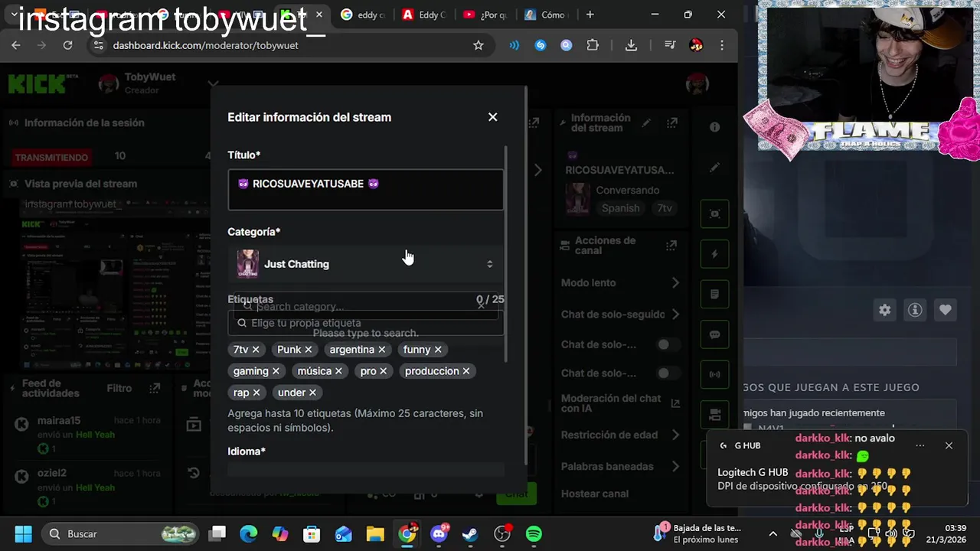The image size is (980, 551).
Task: Click the notes document sidebar icon
Action: (x=714, y=295)
